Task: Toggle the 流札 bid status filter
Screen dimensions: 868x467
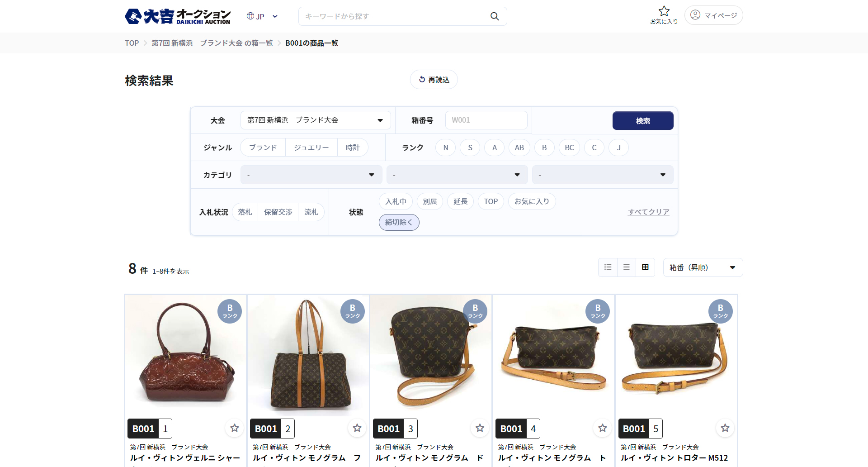Action: click(x=311, y=212)
